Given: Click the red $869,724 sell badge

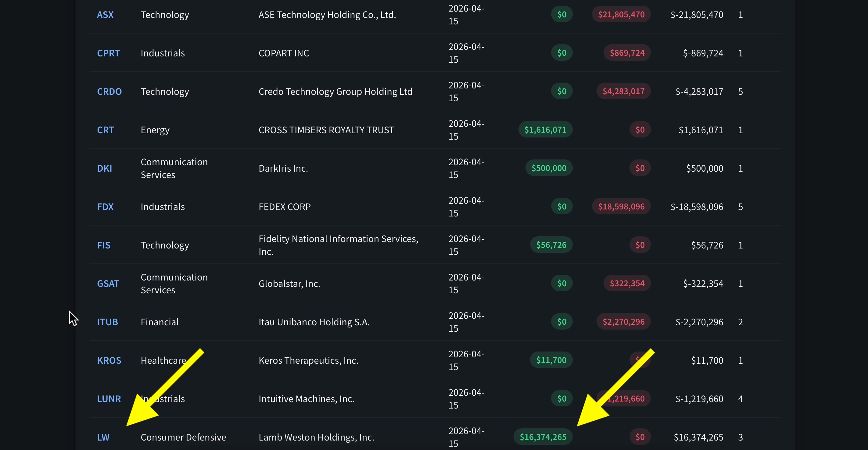Looking at the screenshot, I should point(627,52).
